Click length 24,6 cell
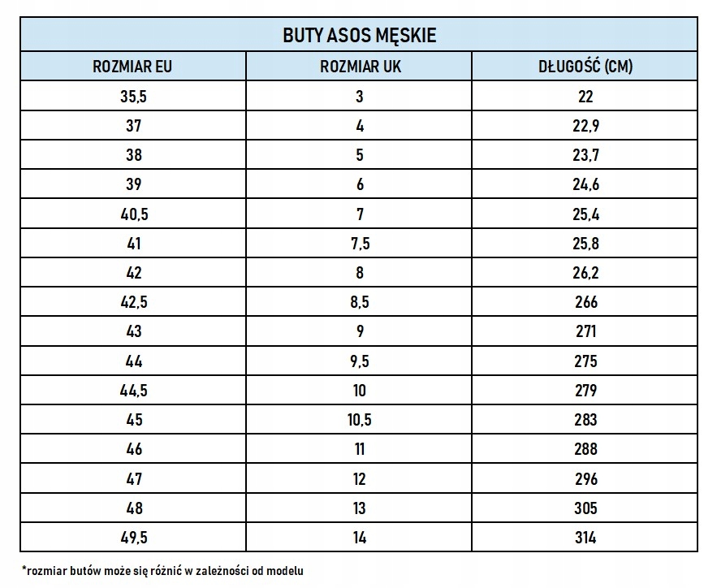Image resolution: width=704 pixels, height=588 pixels. [585, 184]
